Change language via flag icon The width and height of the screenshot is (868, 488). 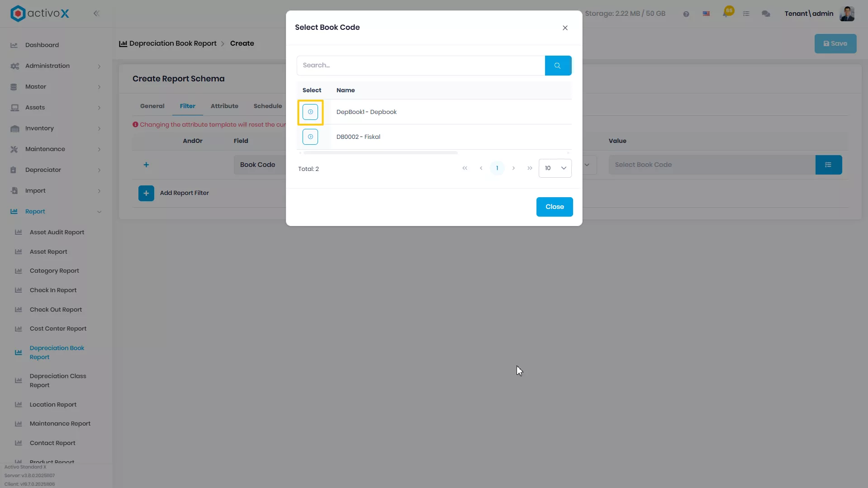706,14
